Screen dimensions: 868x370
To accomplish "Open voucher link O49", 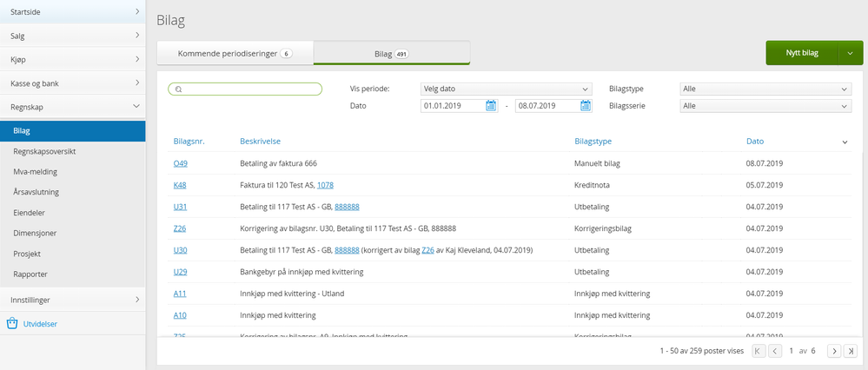I will (x=180, y=163).
